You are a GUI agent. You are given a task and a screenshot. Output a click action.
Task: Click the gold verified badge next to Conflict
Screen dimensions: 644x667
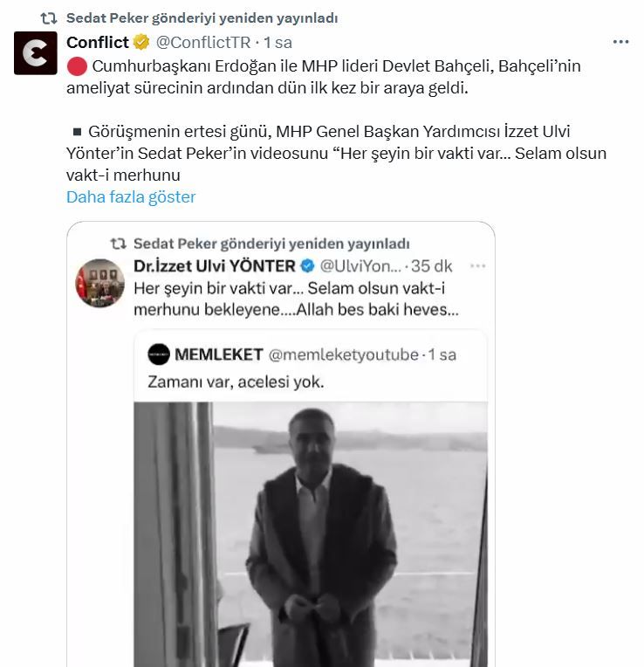point(143,42)
